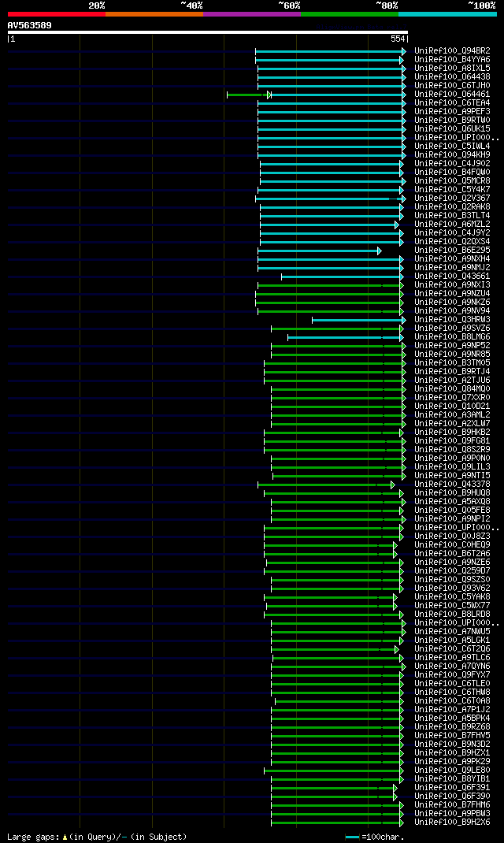Select label UniRef100_Q3HRW3
The height and width of the screenshot is (843, 504).
coord(452,319)
